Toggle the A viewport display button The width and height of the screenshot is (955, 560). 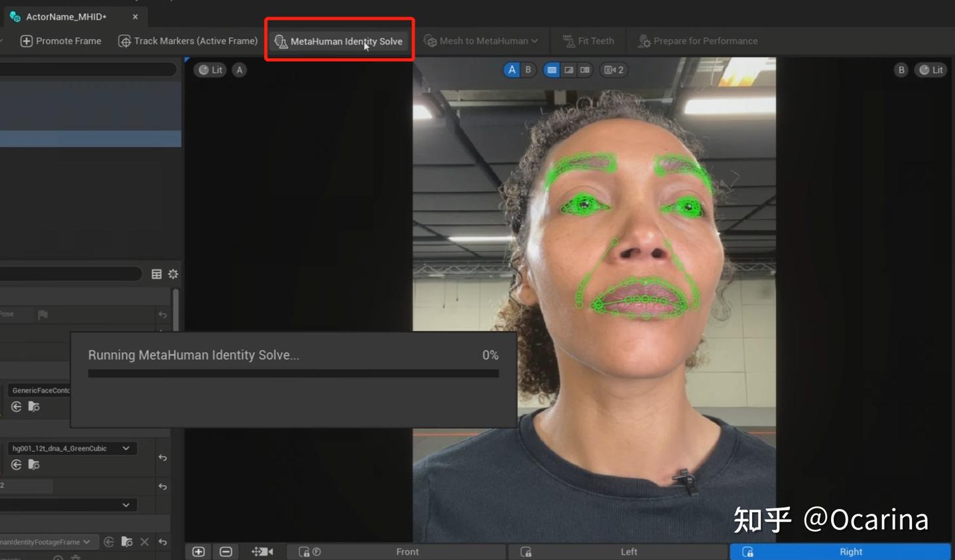pos(511,69)
